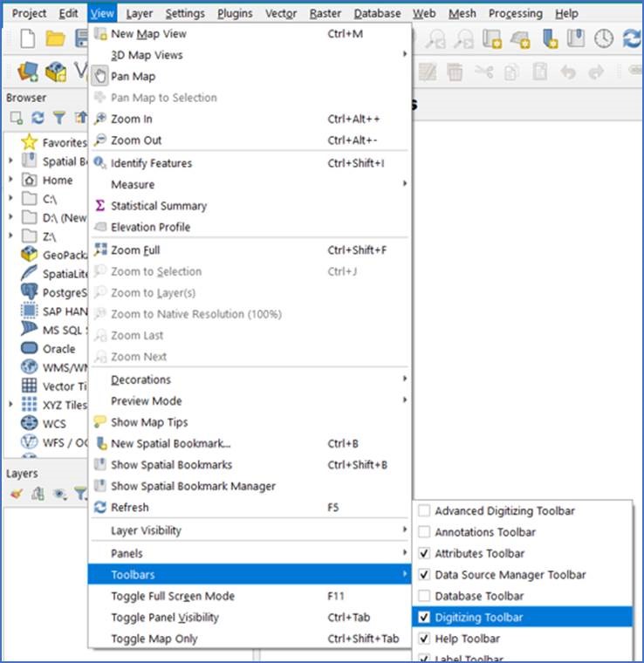Viewport: 644px width, 663px height.
Task: Click the Layers panel Open Layer Styling icon
Action: click(17, 493)
